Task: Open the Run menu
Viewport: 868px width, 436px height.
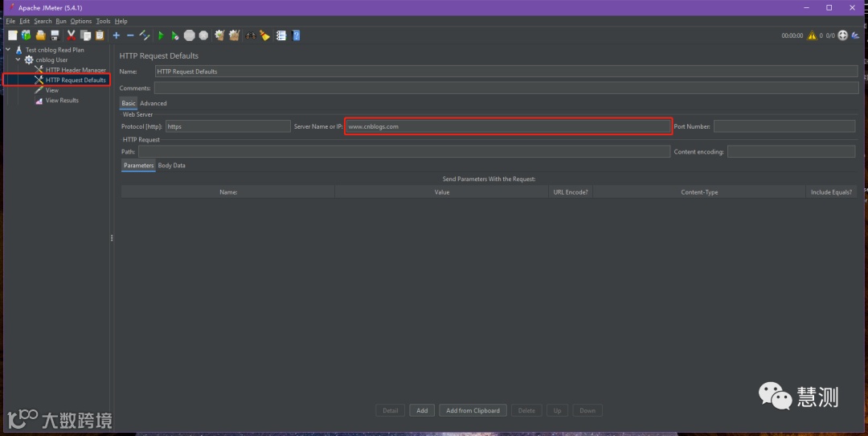Action: (x=61, y=21)
